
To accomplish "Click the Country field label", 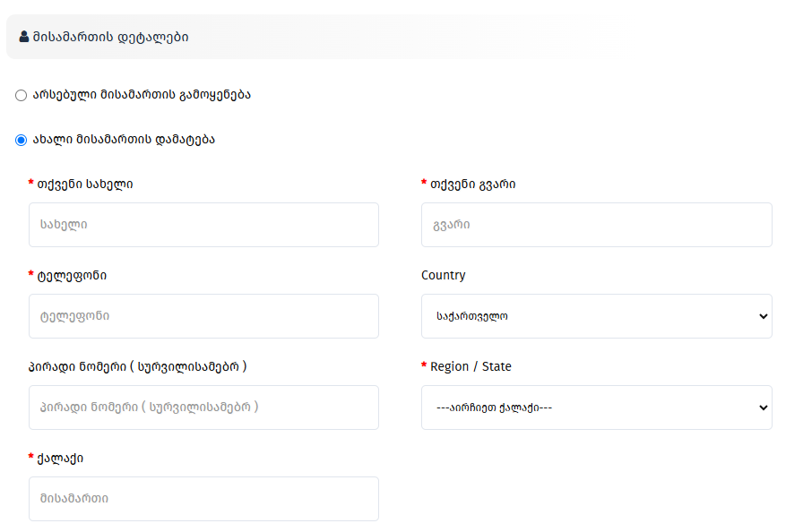I will click(444, 276).
